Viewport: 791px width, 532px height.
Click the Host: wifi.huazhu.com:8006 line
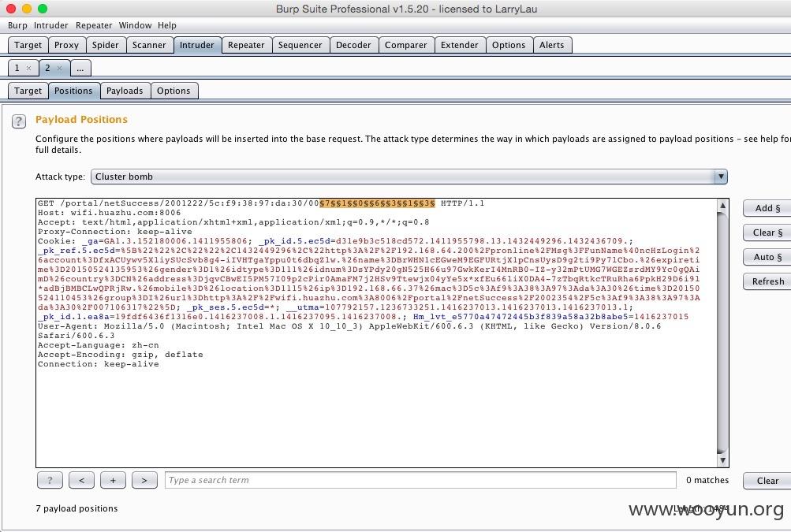pos(109,213)
